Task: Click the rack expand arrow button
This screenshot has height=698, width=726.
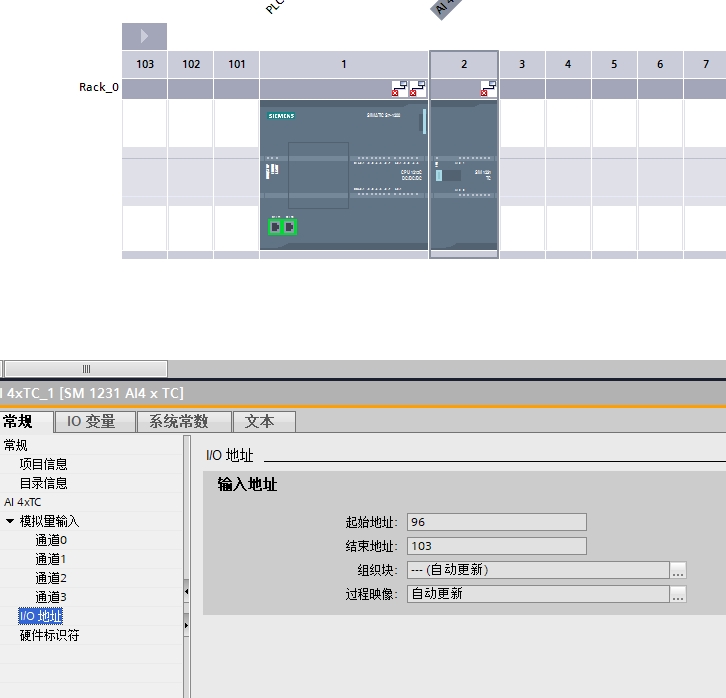Action: click(144, 36)
